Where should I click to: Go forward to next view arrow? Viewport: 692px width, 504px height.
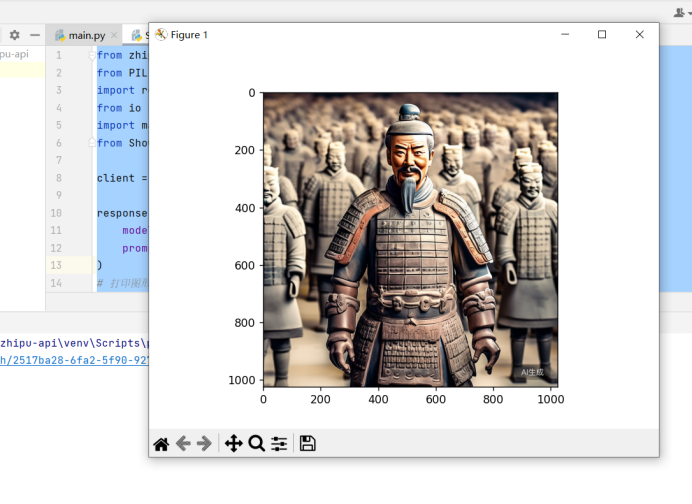(x=204, y=443)
